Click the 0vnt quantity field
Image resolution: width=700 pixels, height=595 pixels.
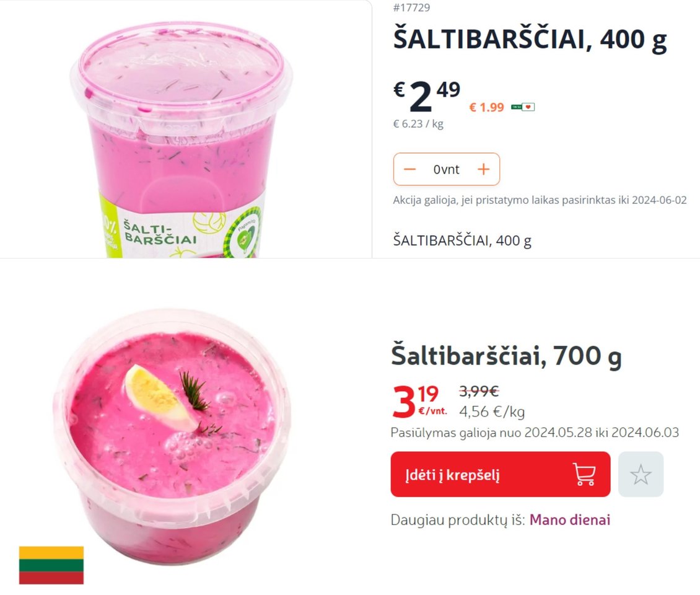(447, 169)
